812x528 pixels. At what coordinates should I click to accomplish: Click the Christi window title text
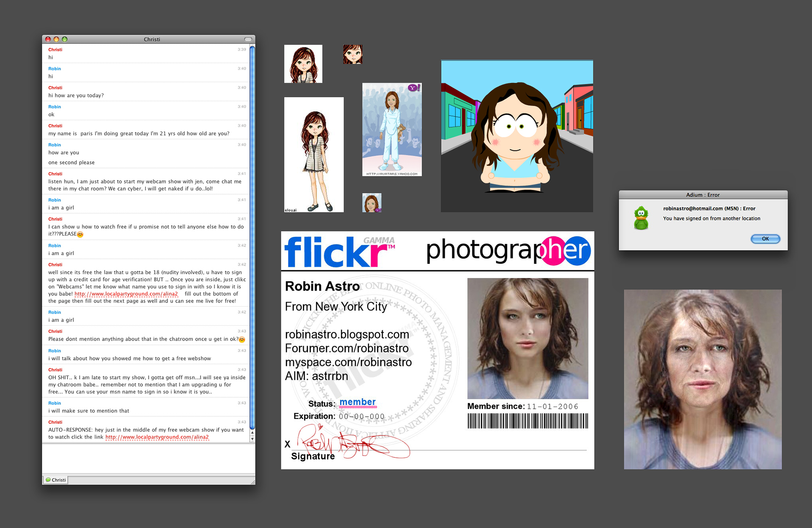coord(152,39)
